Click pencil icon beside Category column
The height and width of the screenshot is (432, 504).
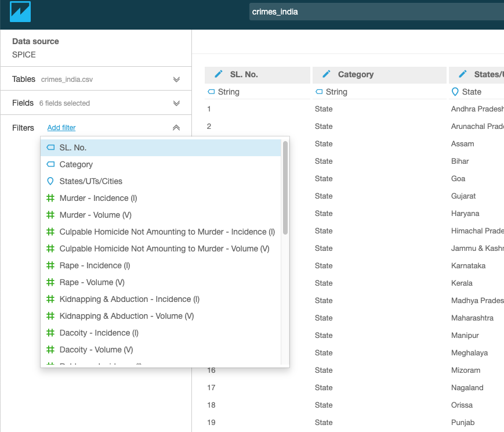click(327, 74)
